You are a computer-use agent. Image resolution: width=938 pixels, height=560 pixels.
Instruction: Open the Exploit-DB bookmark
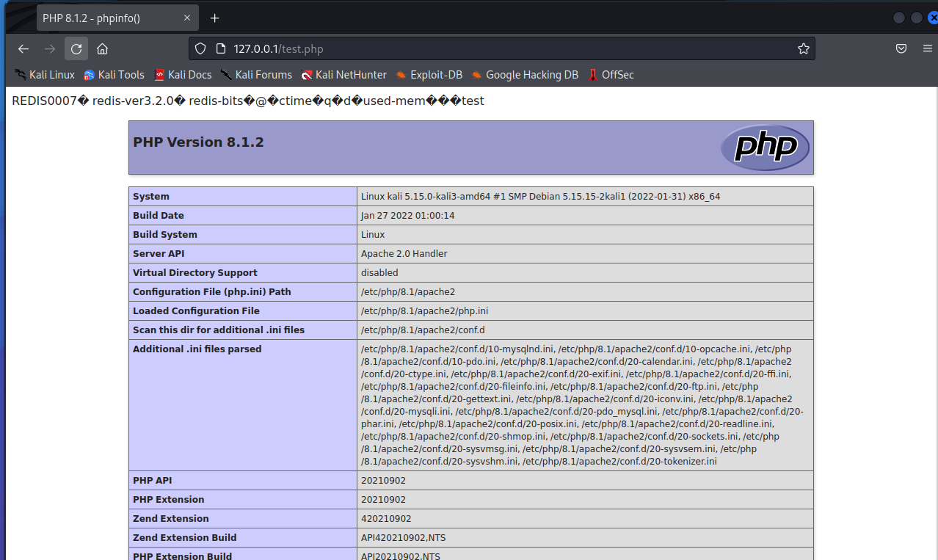coord(429,75)
